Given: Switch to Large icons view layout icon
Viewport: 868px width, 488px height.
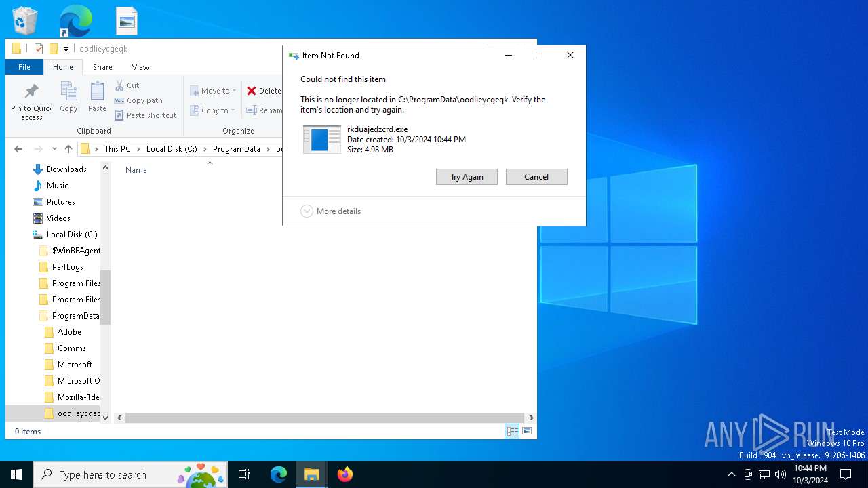Looking at the screenshot, I should pos(527,431).
